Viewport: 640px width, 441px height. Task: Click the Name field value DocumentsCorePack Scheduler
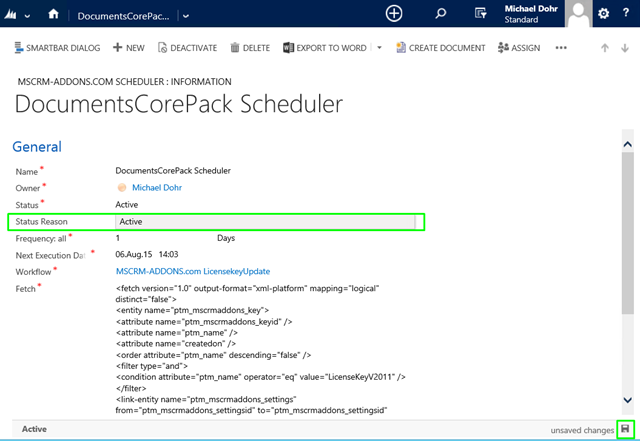coord(173,171)
